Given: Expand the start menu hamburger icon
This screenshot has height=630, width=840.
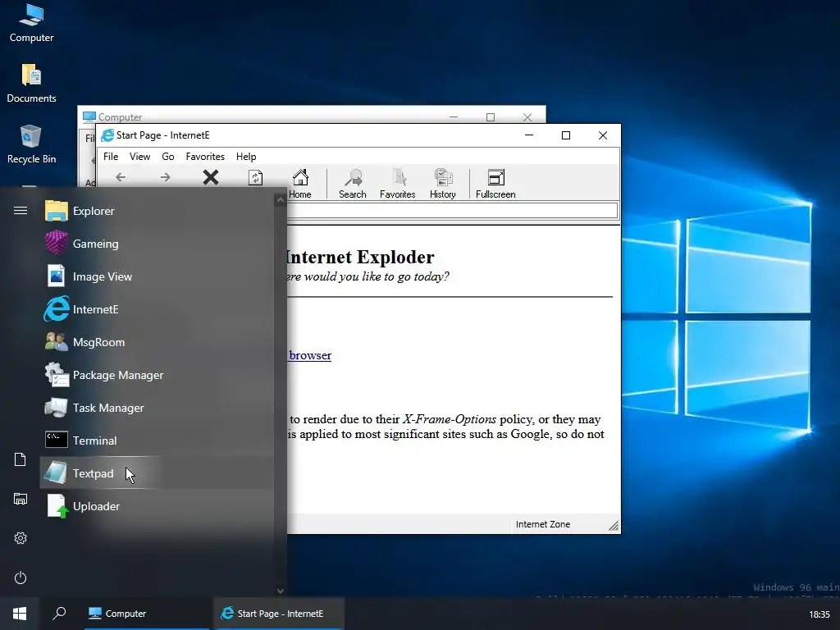Looking at the screenshot, I should click(21, 211).
